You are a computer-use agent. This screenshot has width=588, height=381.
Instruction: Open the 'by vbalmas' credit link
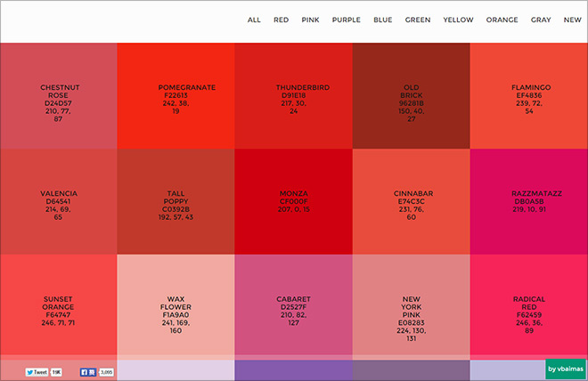point(566,369)
